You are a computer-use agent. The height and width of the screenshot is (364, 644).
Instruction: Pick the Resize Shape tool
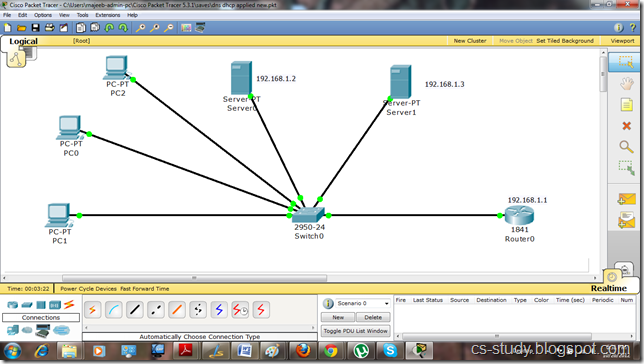tap(627, 168)
